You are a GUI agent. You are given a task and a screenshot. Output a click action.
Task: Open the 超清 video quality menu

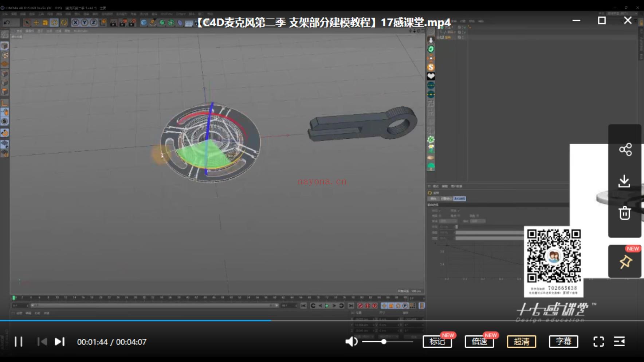pyautogui.click(x=521, y=342)
